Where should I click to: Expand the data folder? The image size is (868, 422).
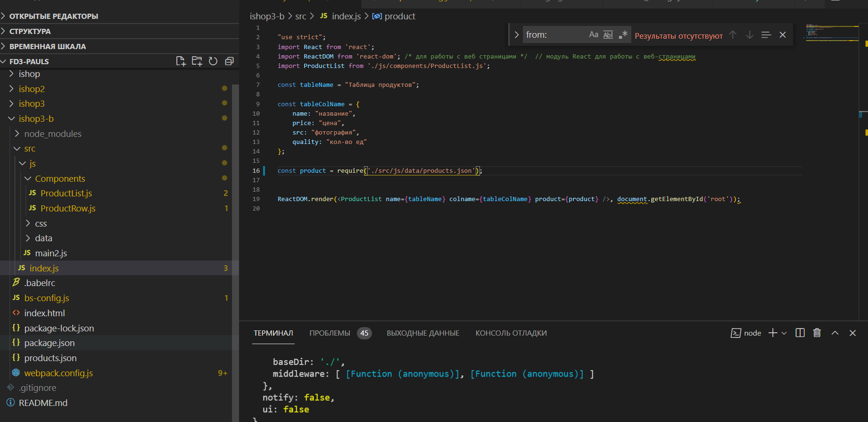(x=116, y=238)
